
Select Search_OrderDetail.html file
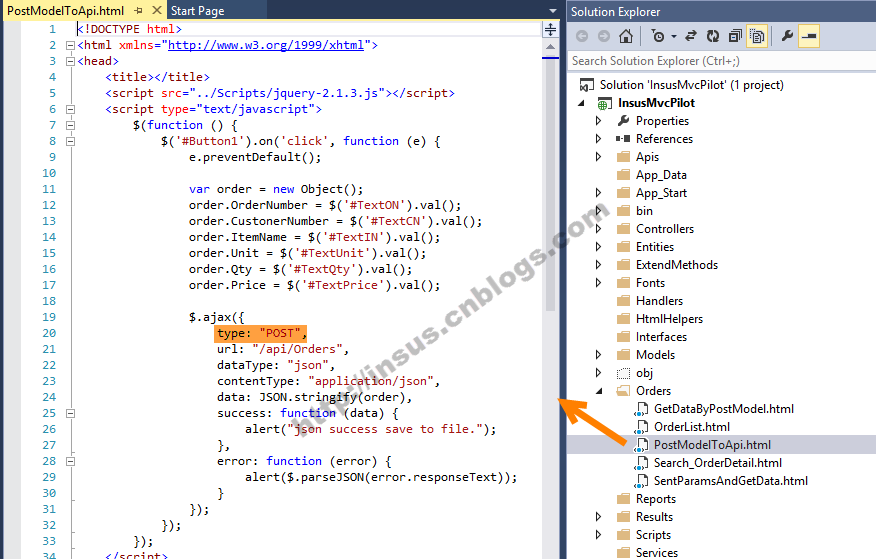(718, 463)
